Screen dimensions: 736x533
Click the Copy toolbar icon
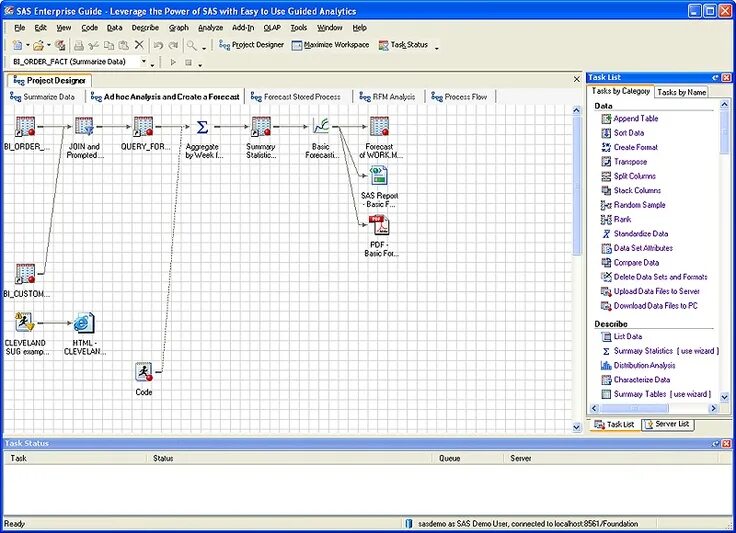[109, 45]
